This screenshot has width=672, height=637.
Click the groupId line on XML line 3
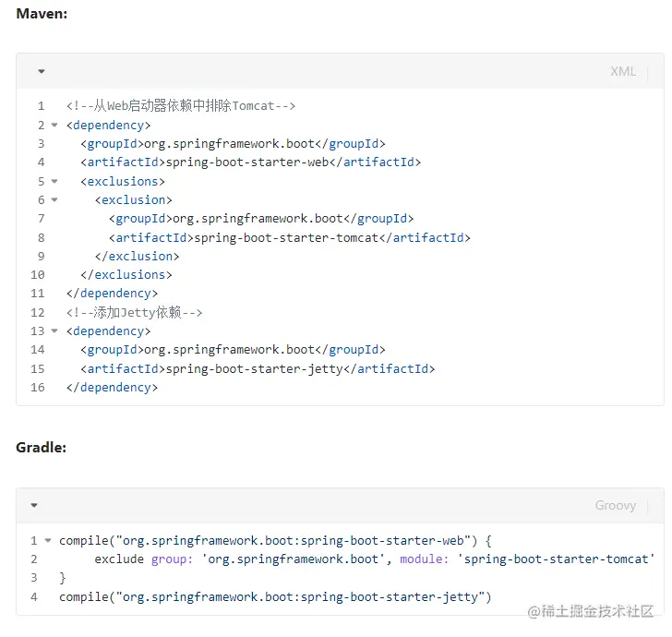(x=233, y=144)
